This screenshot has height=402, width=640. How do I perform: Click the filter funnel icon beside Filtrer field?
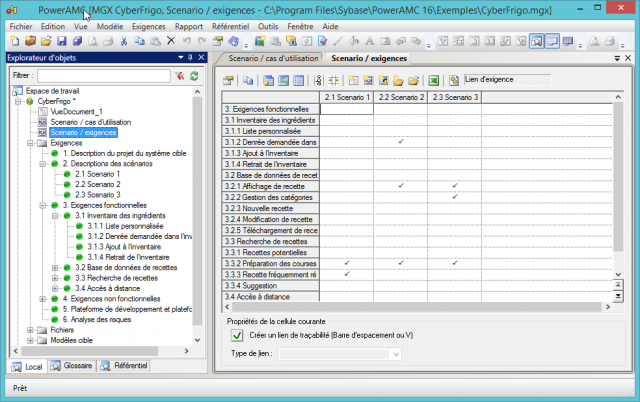(x=180, y=76)
